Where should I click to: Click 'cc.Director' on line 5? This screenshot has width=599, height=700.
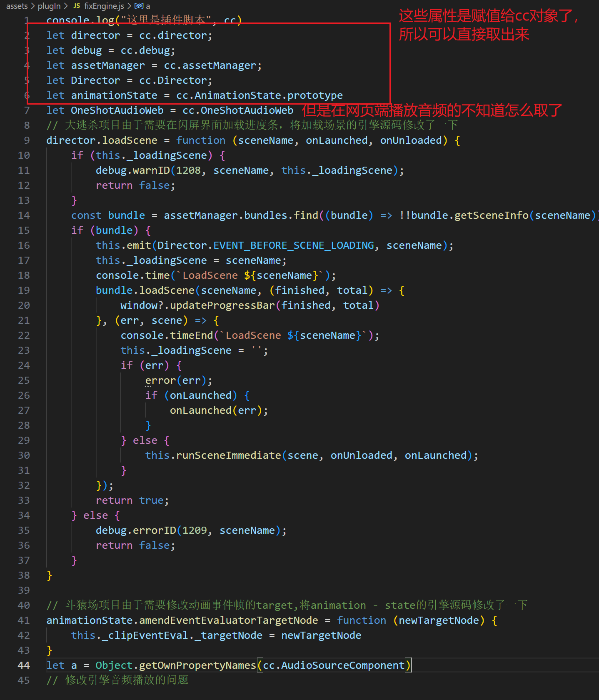(173, 80)
